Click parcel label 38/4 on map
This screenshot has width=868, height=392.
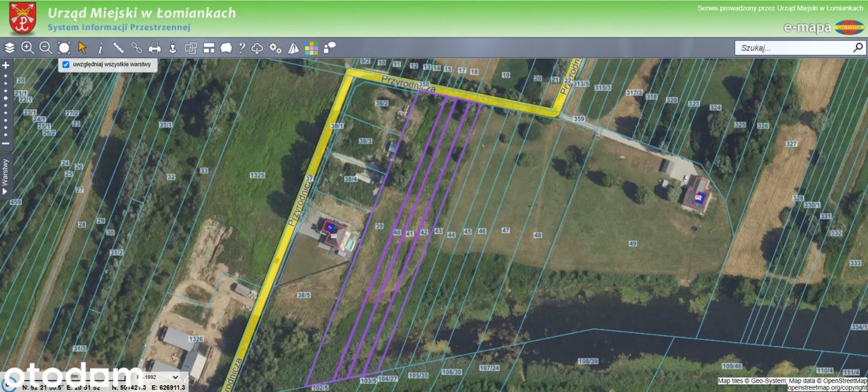pos(350,179)
